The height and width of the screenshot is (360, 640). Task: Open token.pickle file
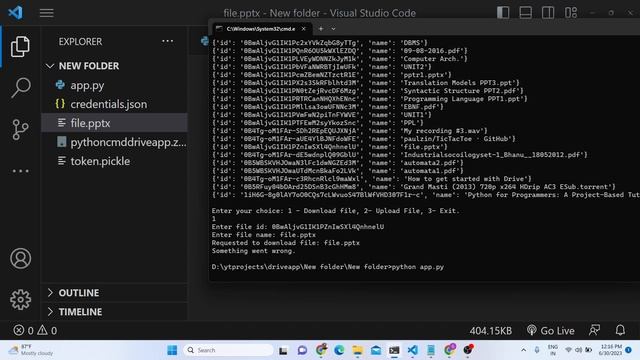[x=115, y=161]
